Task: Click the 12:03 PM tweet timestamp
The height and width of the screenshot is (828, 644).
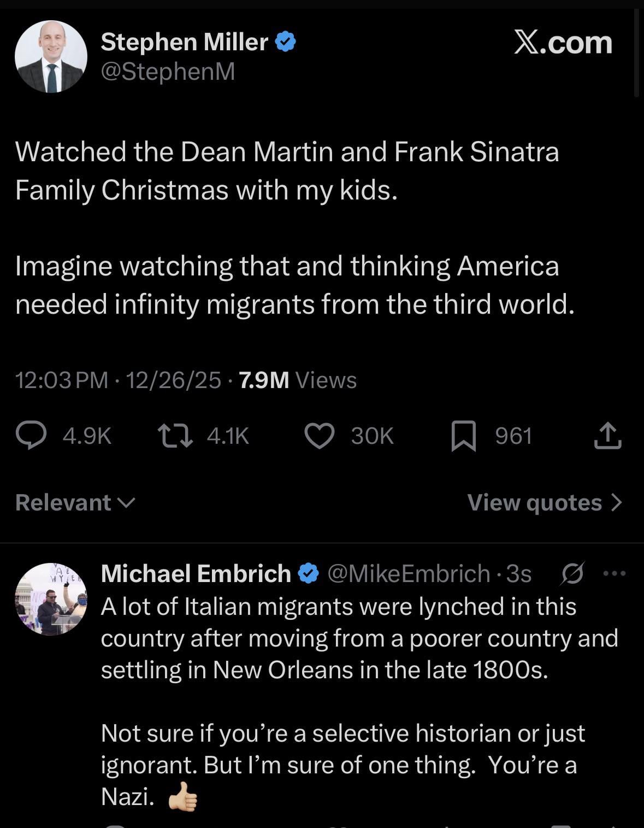Action: 62,380
